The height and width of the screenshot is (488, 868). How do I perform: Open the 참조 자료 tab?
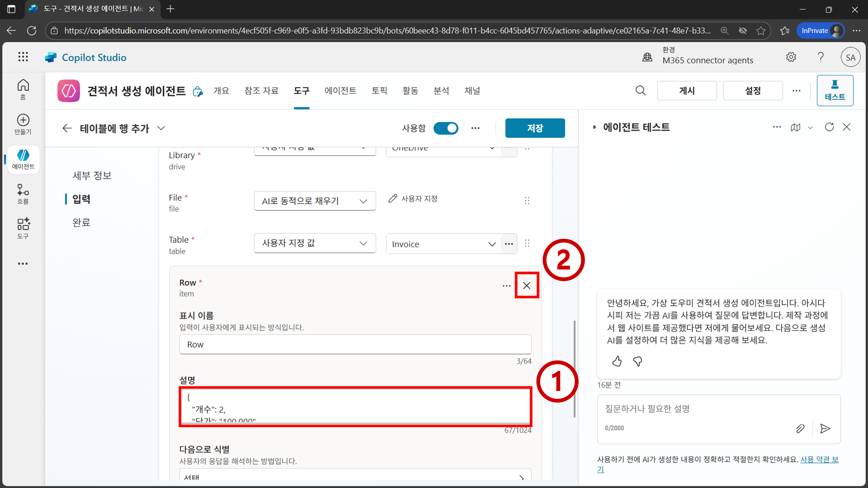(x=261, y=91)
